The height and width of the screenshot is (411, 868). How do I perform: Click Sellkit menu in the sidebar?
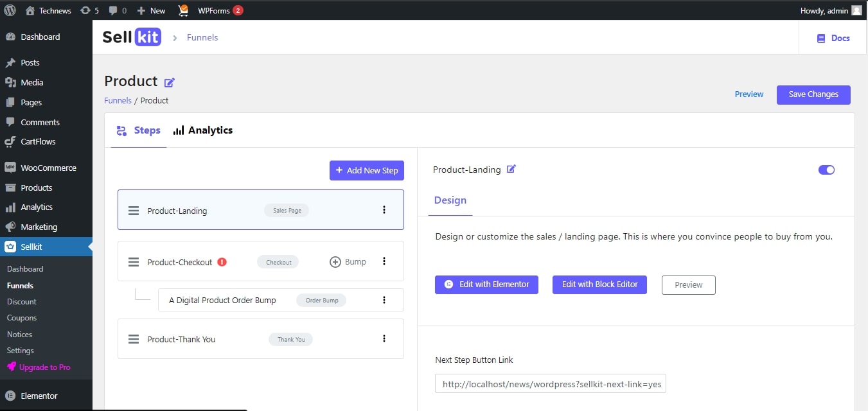click(x=46, y=247)
